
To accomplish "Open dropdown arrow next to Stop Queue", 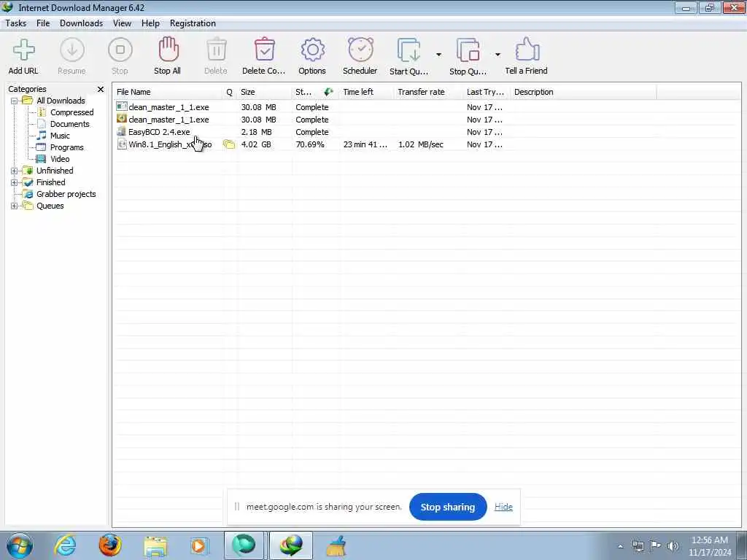I will [498, 55].
